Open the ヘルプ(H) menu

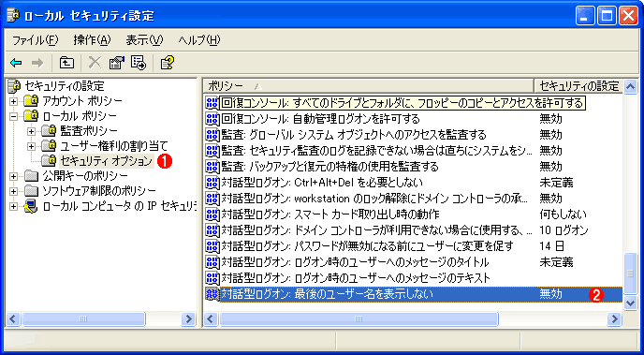point(199,40)
